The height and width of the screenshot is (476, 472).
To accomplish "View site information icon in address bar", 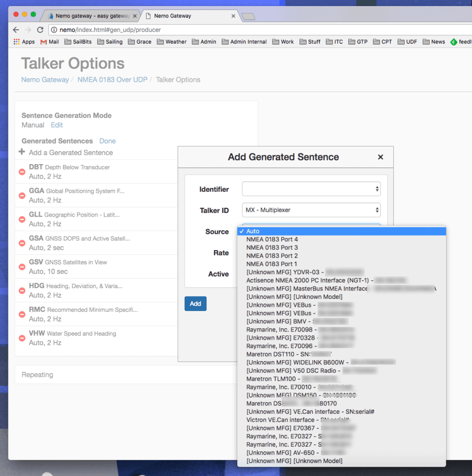I will point(54,30).
